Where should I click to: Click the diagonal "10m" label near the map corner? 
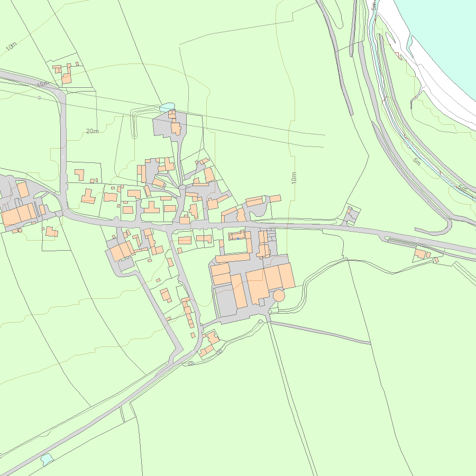pos(11,46)
